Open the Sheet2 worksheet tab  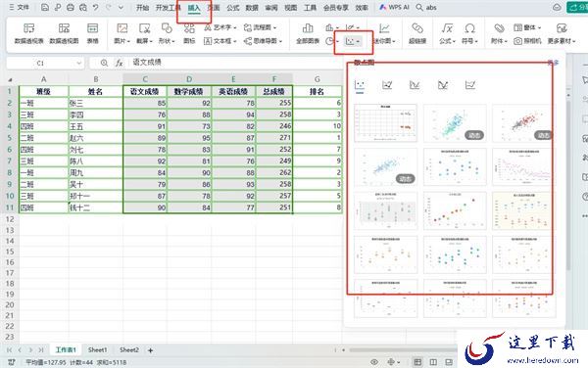(129, 350)
